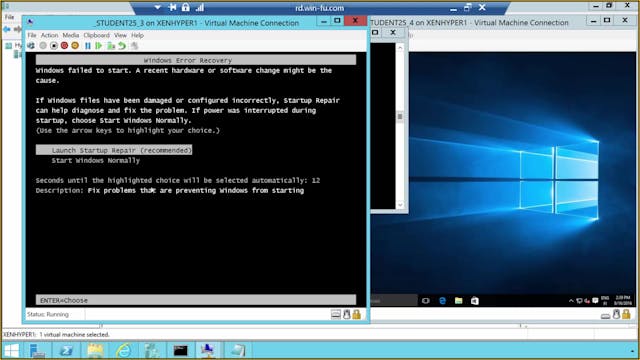Open the Command Prompt taskbar icon
The height and width of the screenshot is (360, 640).
click(x=181, y=351)
